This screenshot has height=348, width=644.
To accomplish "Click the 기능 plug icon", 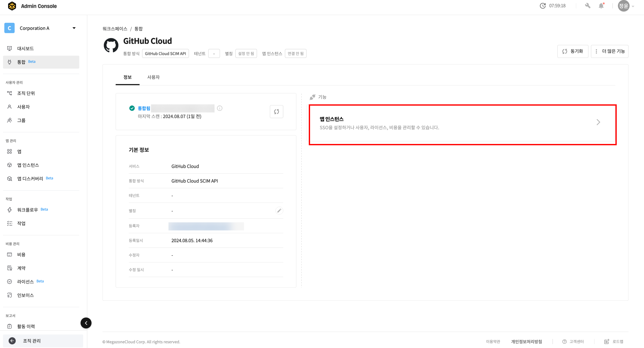I will (312, 97).
